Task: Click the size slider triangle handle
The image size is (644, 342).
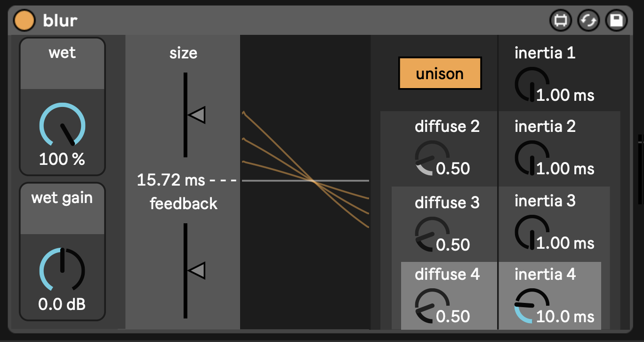Action: [x=196, y=115]
